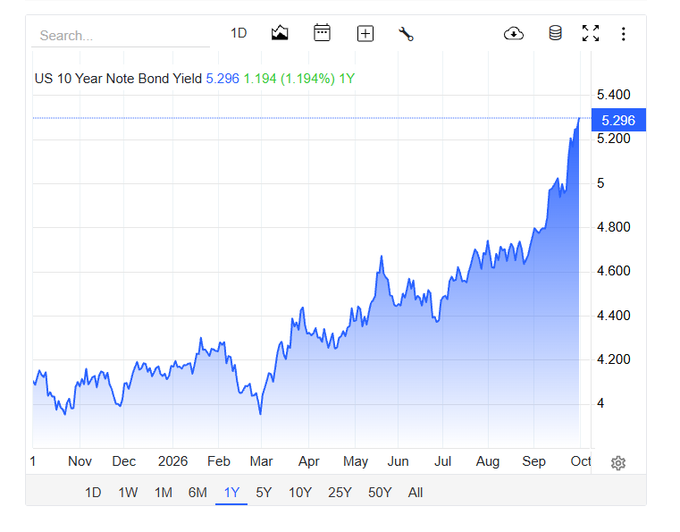Select the 50Y range tab
Viewport: 680px width, 532px height.
[379, 493]
